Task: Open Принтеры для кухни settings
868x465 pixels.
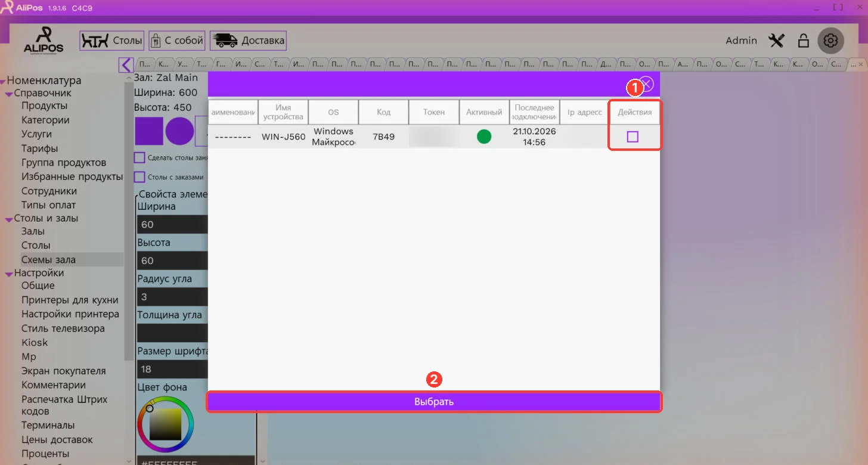Action: coord(70,300)
